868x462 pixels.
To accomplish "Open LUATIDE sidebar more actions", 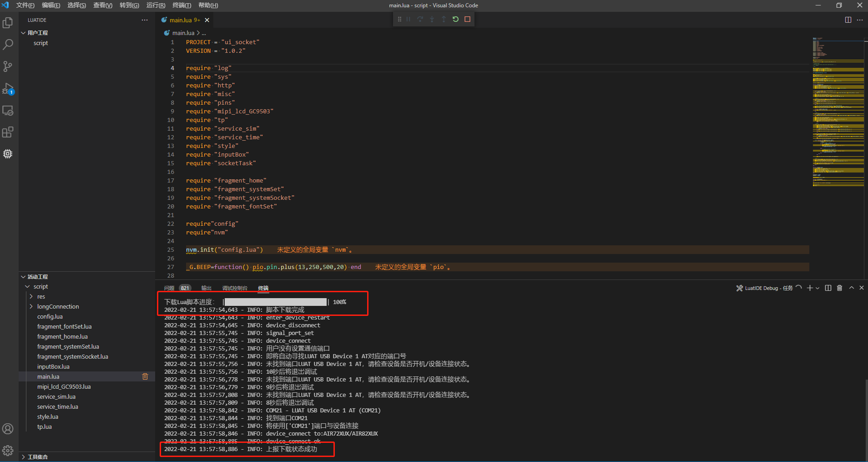I will 145,20.
